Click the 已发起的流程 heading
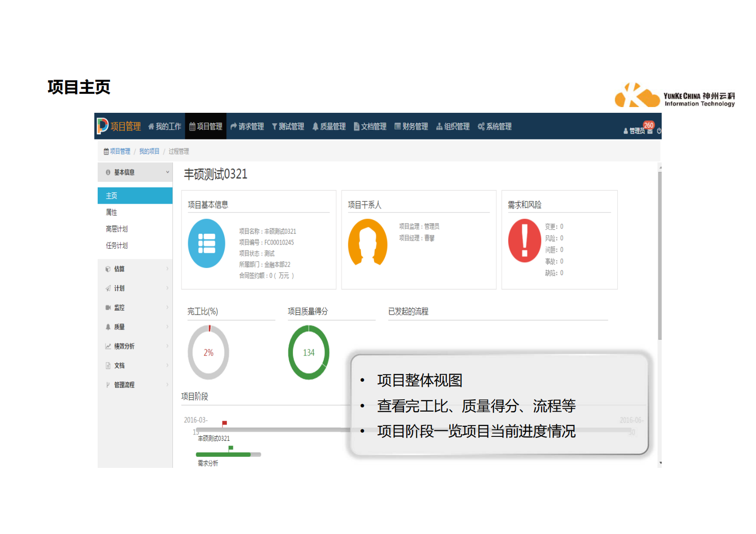The height and width of the screenshot is (534, 756). point(408,311)
